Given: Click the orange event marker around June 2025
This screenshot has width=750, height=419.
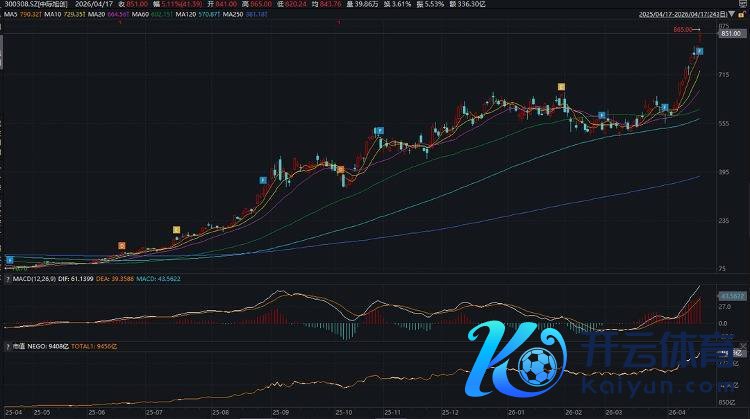Looking at the screenshot, I should tap(122, 244).
